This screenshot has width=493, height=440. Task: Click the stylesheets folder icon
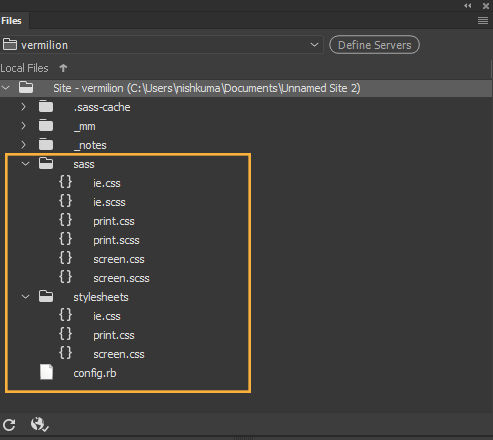tap(46, 297)
